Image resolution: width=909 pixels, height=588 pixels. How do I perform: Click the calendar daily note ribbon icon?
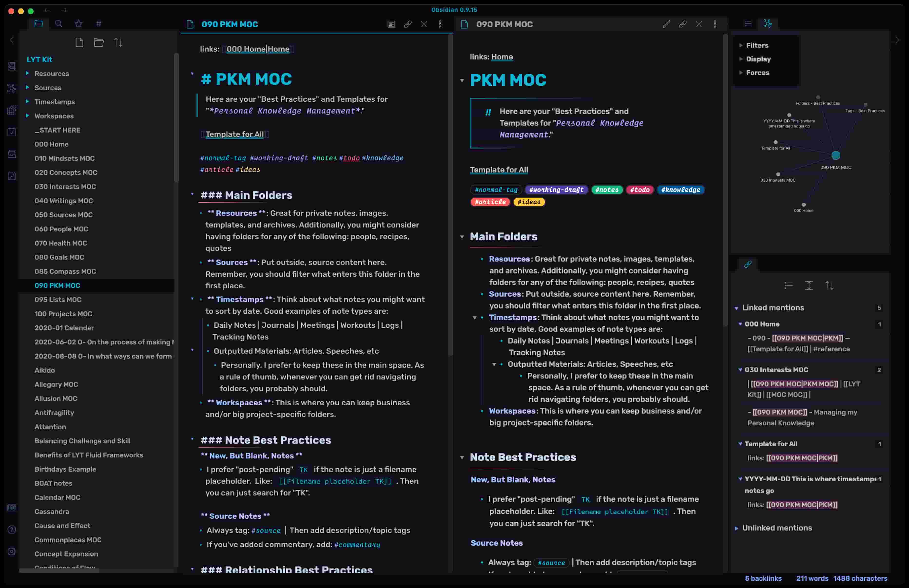(12, 132)
